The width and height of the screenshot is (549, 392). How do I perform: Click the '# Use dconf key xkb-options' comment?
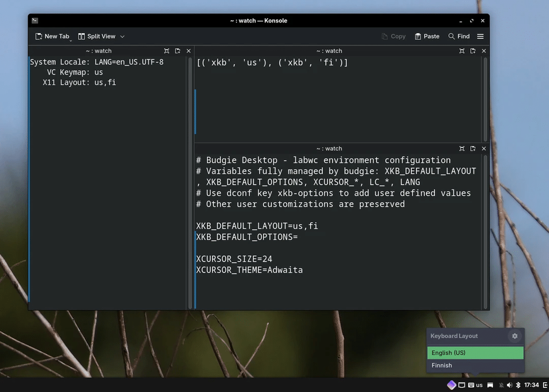point(333,193)
